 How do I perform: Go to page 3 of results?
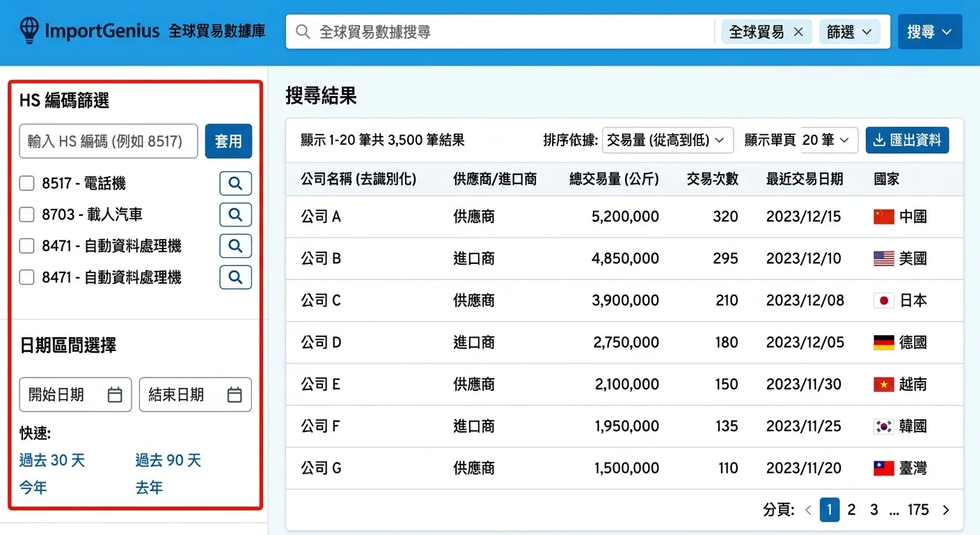[x=874, y=510]
